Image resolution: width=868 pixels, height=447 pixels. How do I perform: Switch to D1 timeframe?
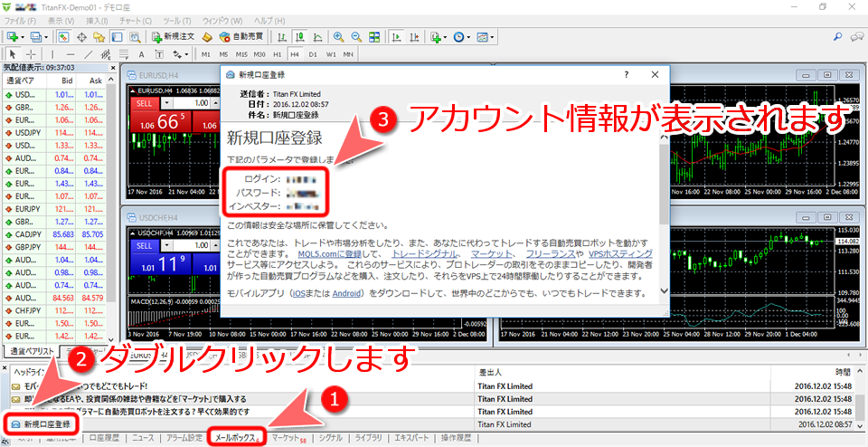pos(313,54)
